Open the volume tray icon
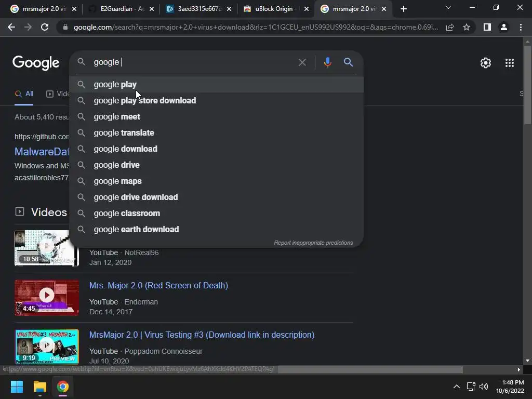 coord(484,387)
